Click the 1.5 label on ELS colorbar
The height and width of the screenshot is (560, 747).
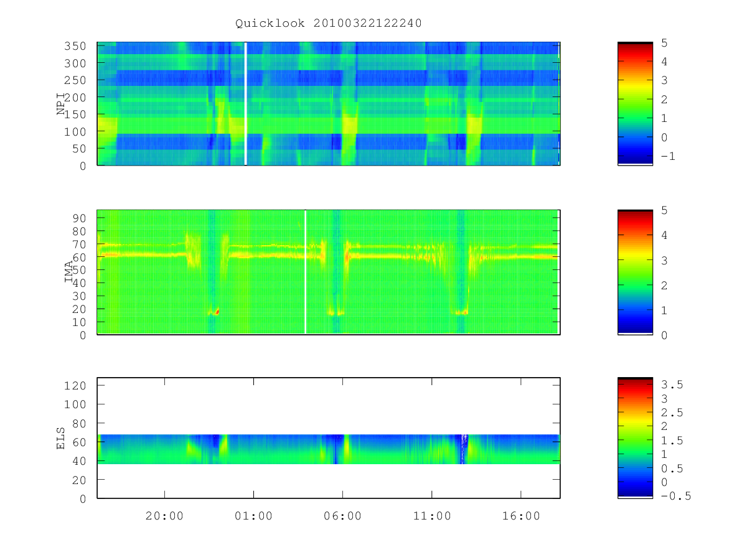pyautogui.click(x=672, y=441)
